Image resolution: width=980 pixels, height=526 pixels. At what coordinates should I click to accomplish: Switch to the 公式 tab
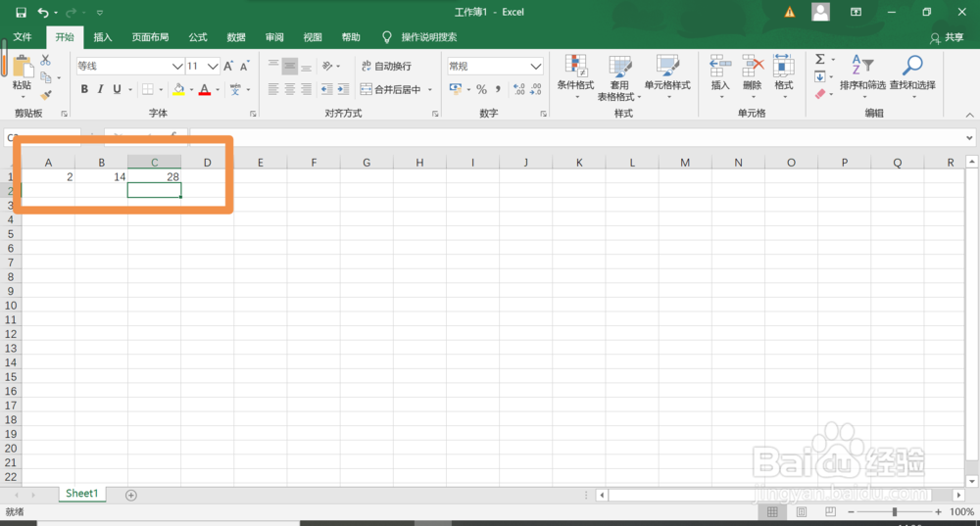click(x=198, y=37)
